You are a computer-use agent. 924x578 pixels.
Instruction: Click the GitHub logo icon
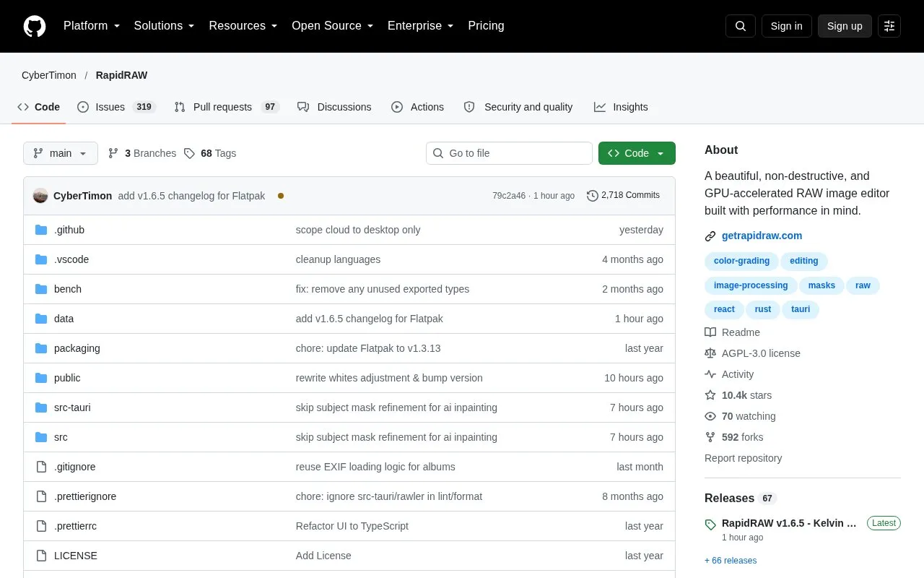pos(35,26)
